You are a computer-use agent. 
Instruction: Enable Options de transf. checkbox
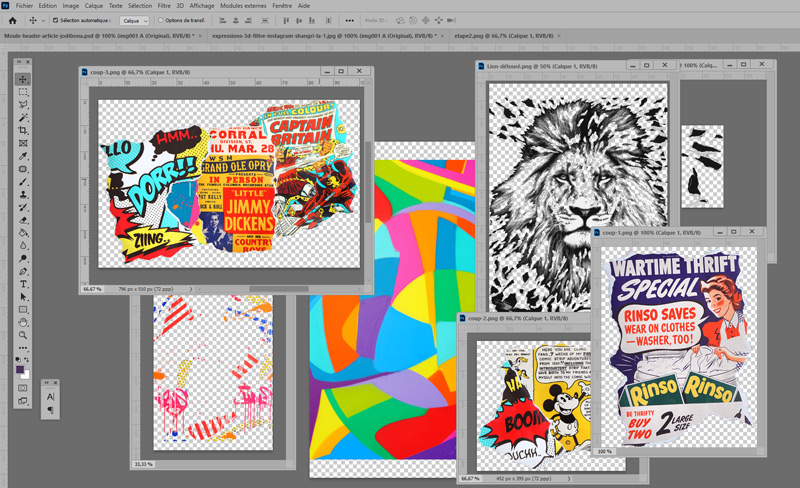(161, 20)
